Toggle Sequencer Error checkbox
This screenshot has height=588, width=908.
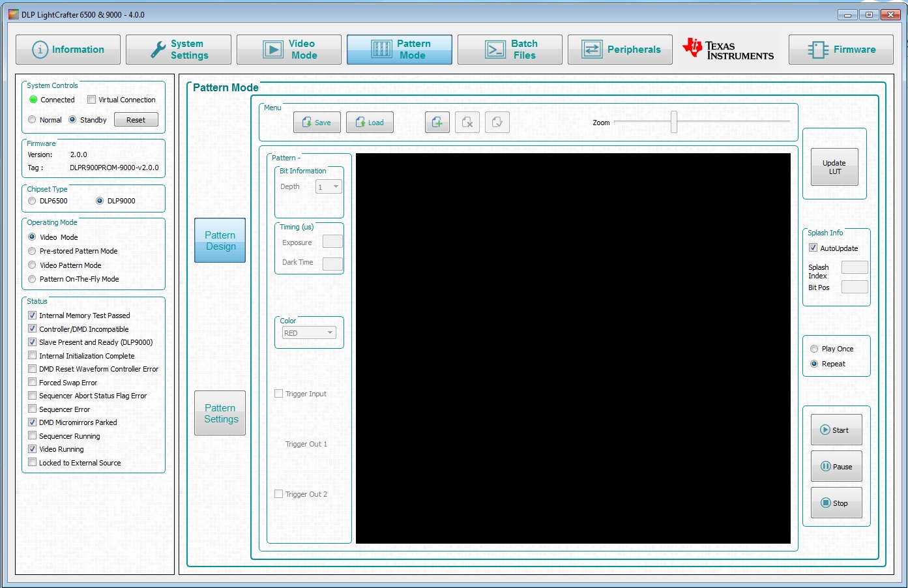coord(32,409)
